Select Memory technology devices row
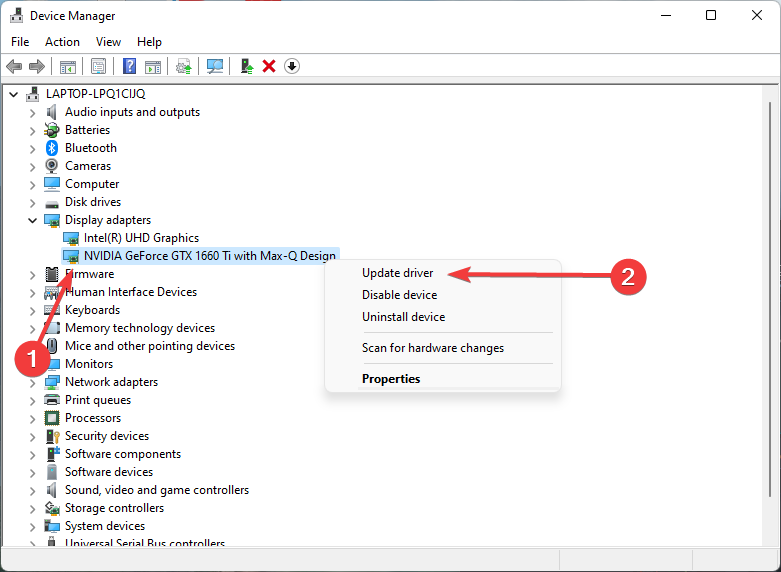Screen dimensions: 781x572 pyautogui.click(x=140, y=328)
